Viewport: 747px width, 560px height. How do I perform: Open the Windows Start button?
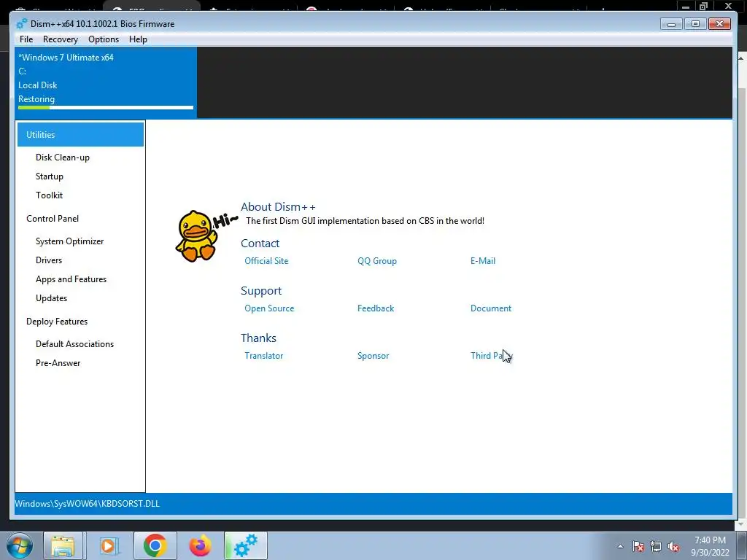point(19,545)
